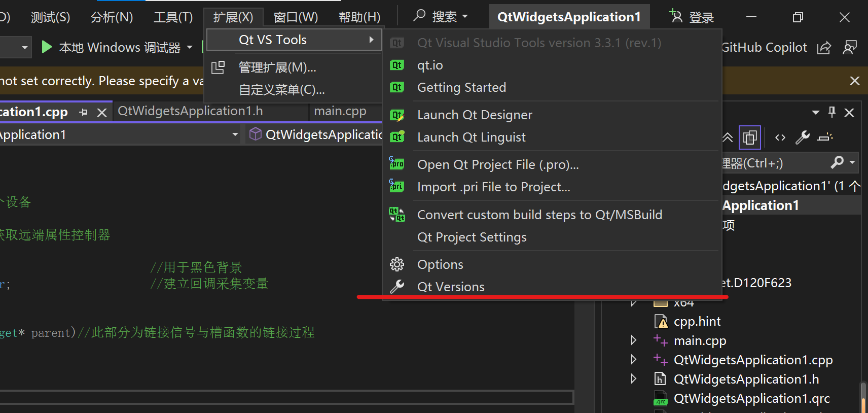This screenshot has width=868, height=413.
Task: Select QtWidgetsApplication1.qrc file
Action: coord(751,398)
